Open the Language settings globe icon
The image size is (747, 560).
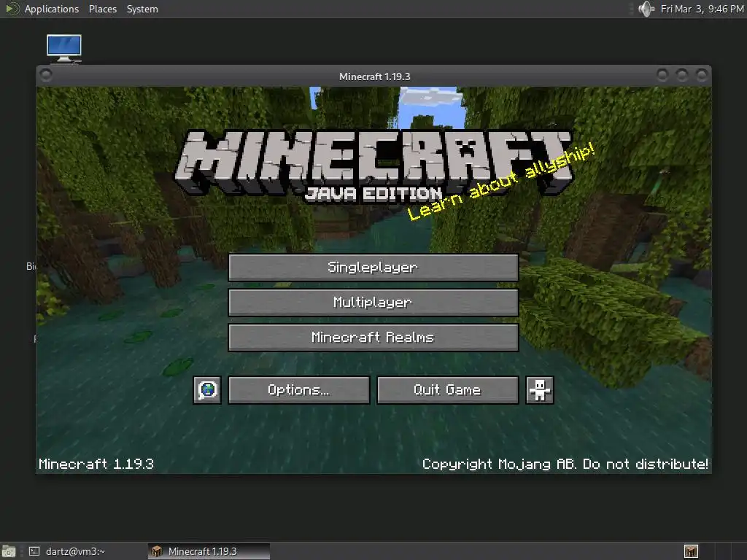[207, 390]
